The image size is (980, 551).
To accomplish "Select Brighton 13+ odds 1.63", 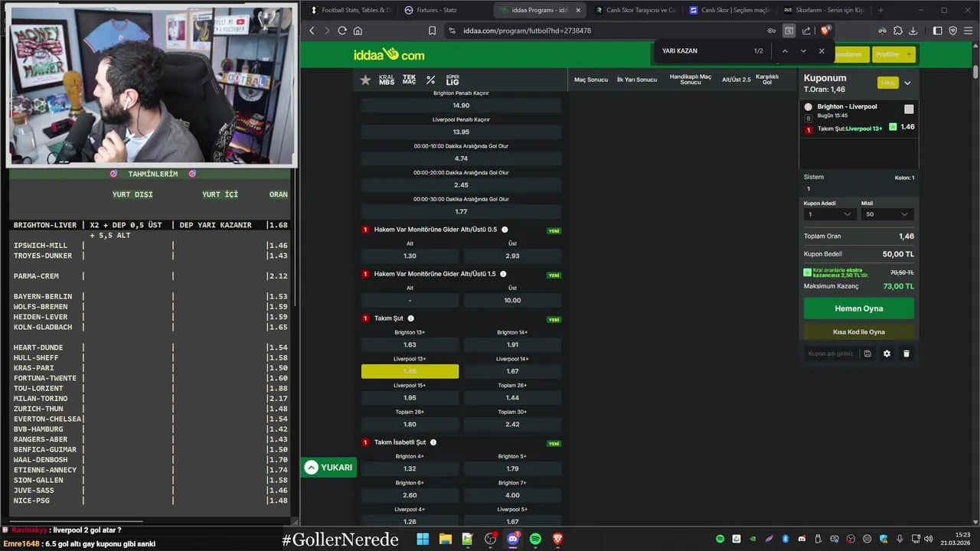I will pyautogui.click(x=410, y=344).
